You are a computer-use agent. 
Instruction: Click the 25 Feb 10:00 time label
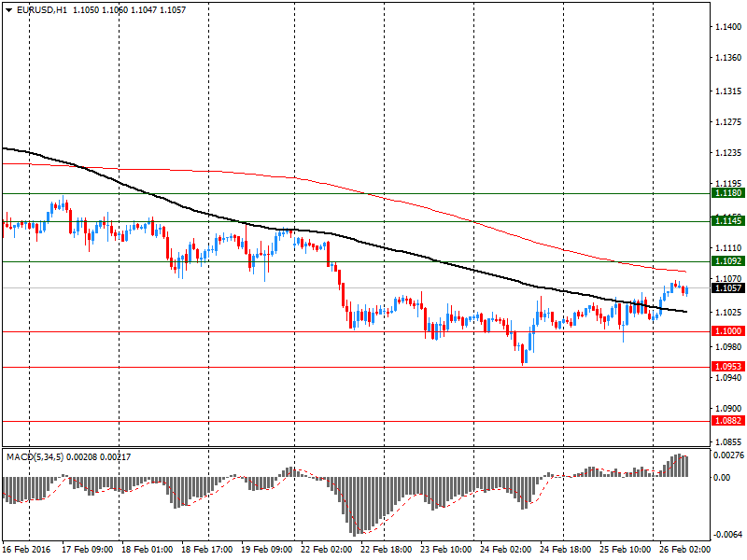pyautogui.click(x=625, y=550)
